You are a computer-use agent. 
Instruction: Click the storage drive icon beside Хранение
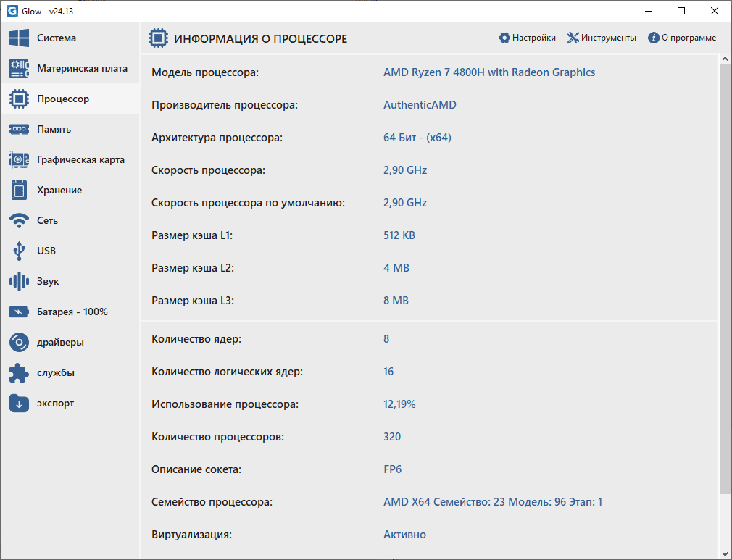pos(19,191)
